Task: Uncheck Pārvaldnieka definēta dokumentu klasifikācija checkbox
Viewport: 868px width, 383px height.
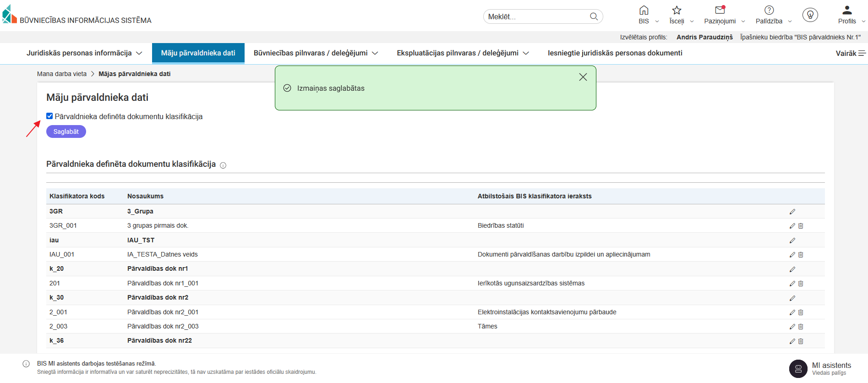Action: (x=49, y=116)
